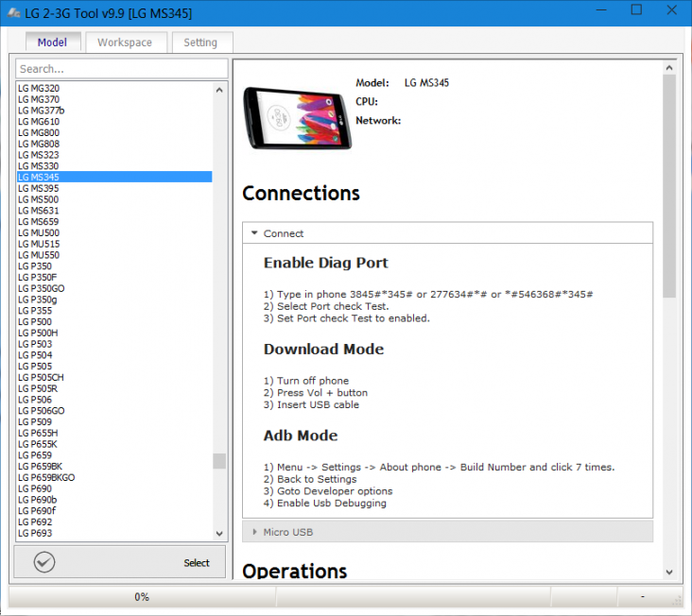Viewport: 692px width, 616px height.
Task: Click the Adb Mode heading
Action: pos(301,436)
